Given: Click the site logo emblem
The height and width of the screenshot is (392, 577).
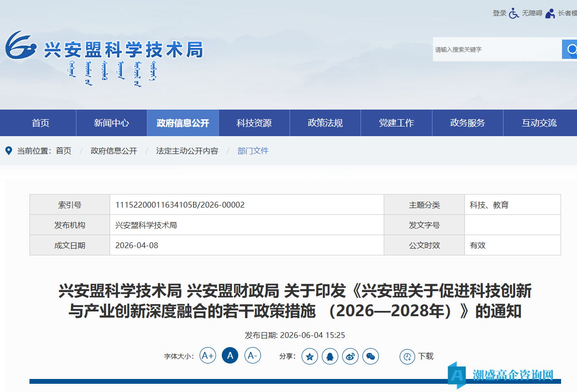Looking at the screenshot, I should (21, 45).
